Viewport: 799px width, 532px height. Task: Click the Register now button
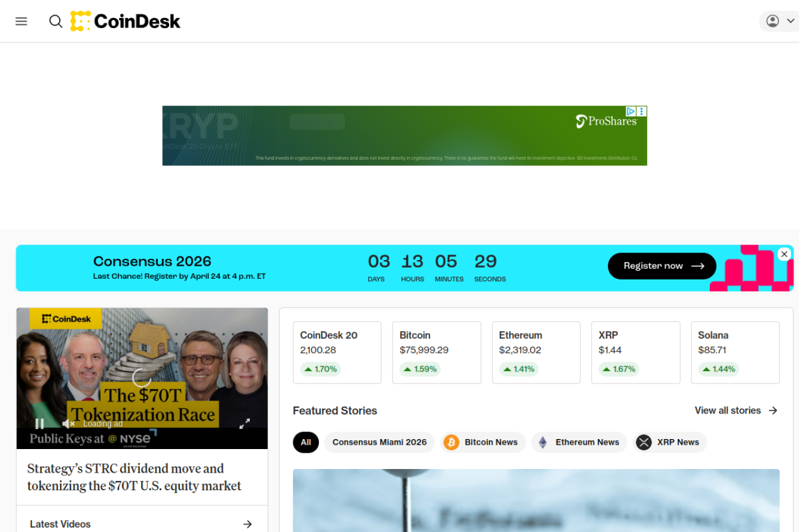[662, 266]
